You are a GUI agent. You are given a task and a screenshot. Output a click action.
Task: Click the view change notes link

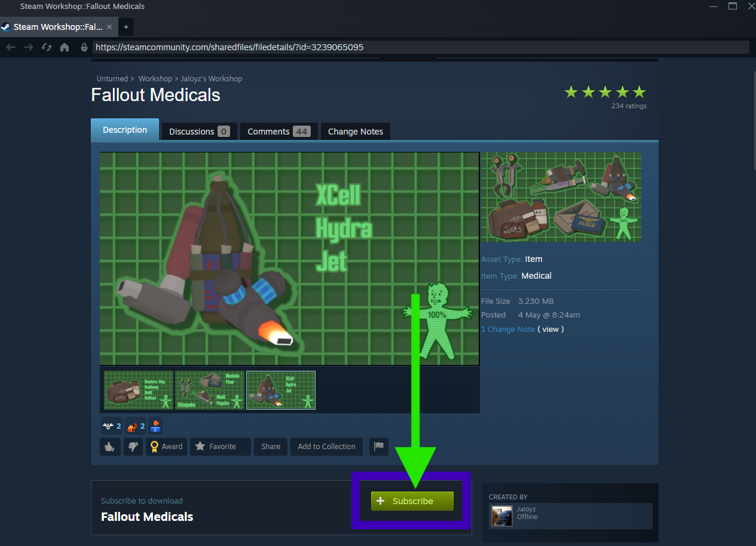[x=550, y=330]
